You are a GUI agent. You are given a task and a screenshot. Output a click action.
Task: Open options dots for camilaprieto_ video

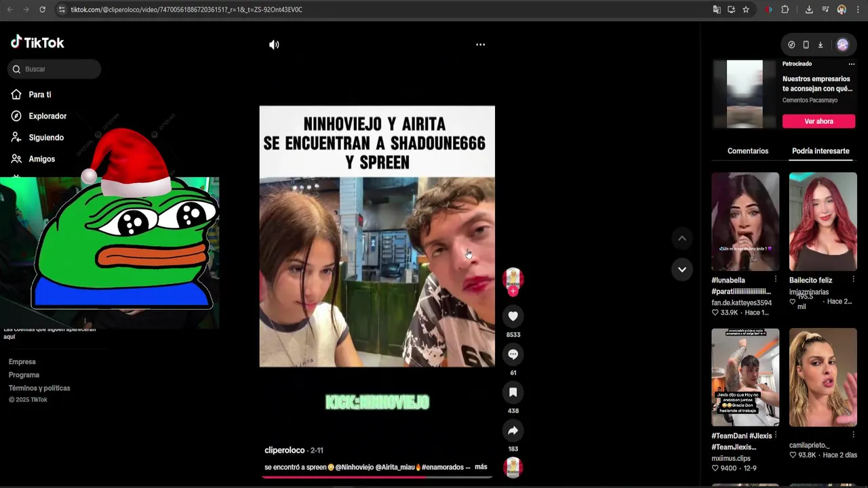(x=854, y=435)
